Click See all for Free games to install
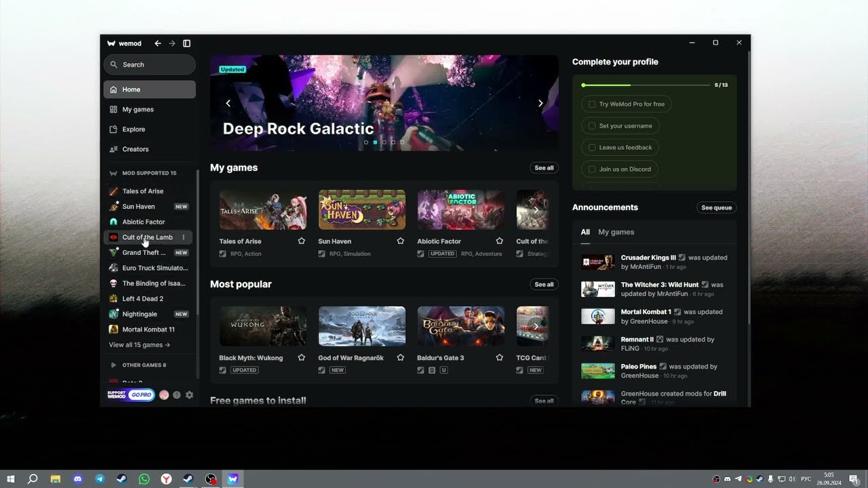 pyautogui.click(x=544, y=401)
